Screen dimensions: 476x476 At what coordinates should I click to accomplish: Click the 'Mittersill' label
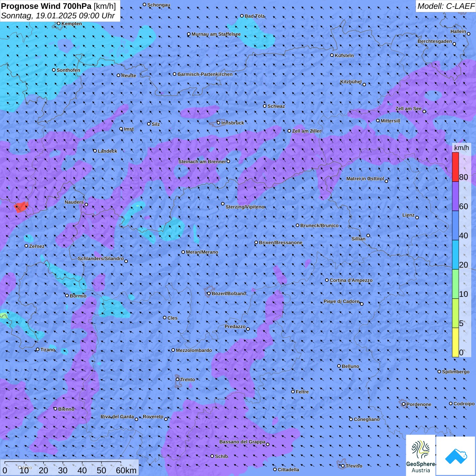(x=391, y=121)
